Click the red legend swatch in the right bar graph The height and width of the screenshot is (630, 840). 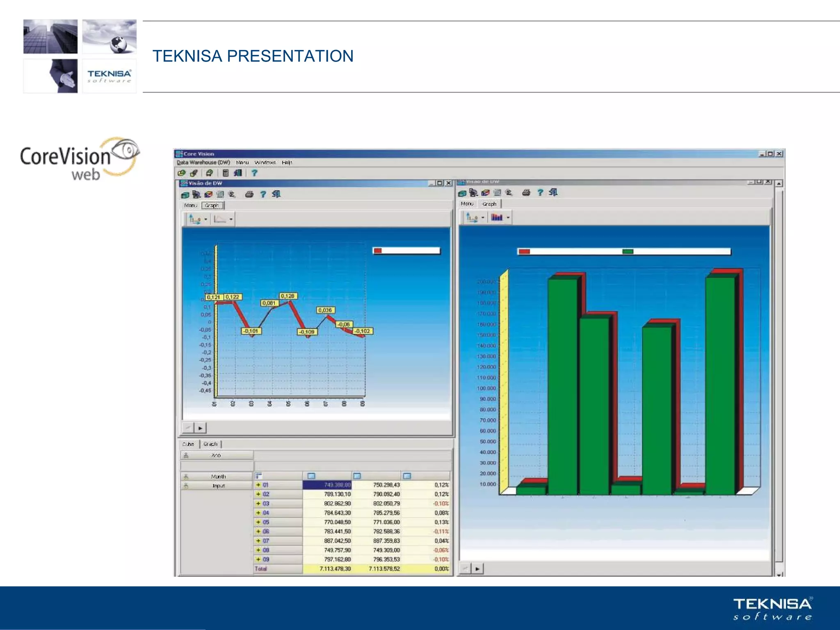pos(524,251)
